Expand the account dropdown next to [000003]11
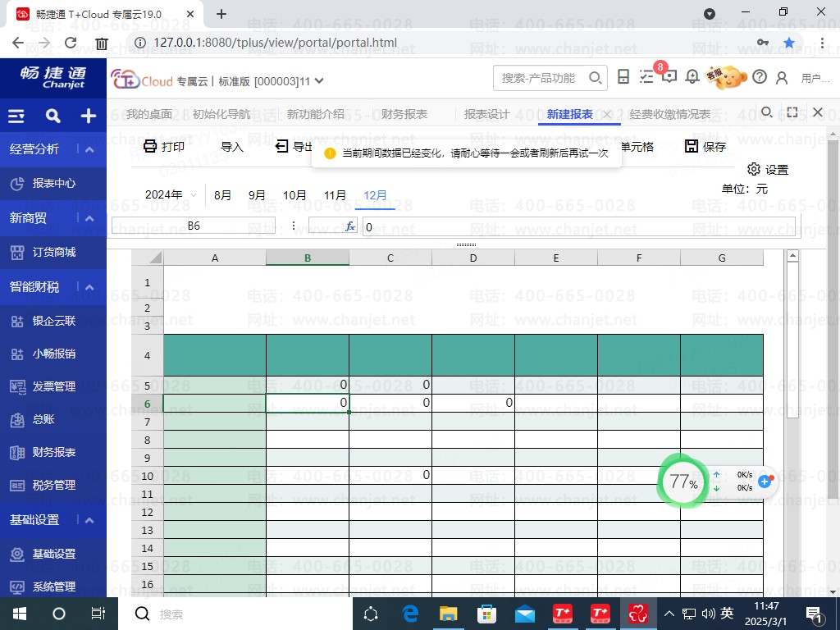Image resolution: width=840 pixels, height=630 pixels. coord(319,80)
